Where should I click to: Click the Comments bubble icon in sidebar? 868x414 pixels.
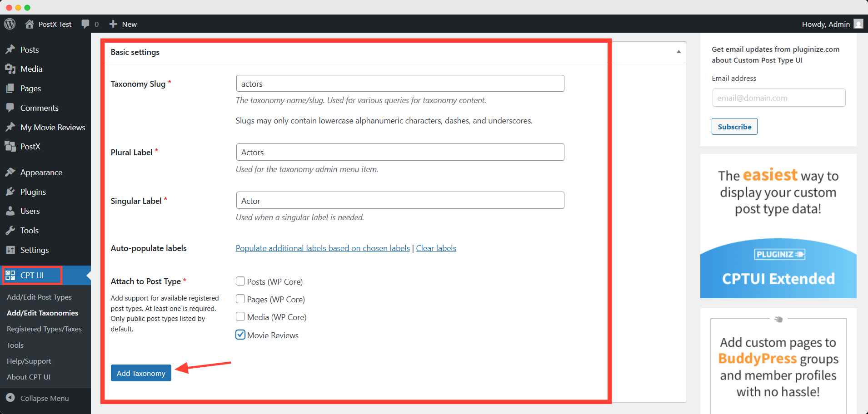[x=10, y=108]
